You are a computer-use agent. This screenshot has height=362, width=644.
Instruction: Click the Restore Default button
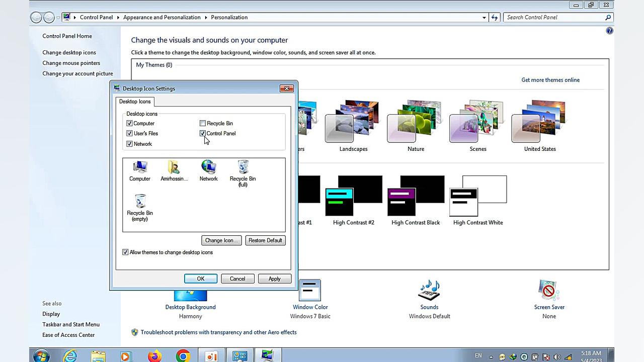pyautogui.click(x=265, y=240)
